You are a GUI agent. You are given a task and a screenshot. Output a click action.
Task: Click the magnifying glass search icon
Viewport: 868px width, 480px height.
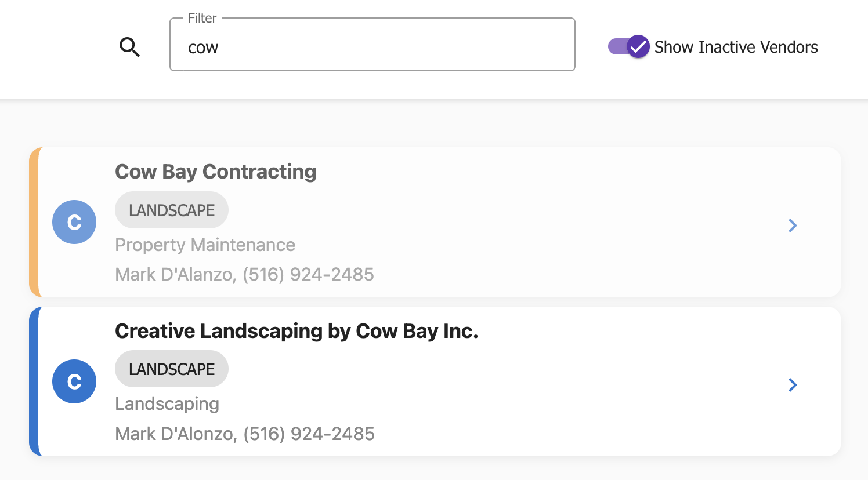tap(130, 47)
